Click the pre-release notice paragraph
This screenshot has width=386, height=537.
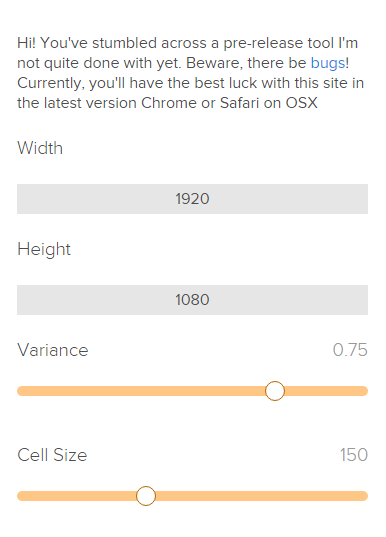(190, 73)
